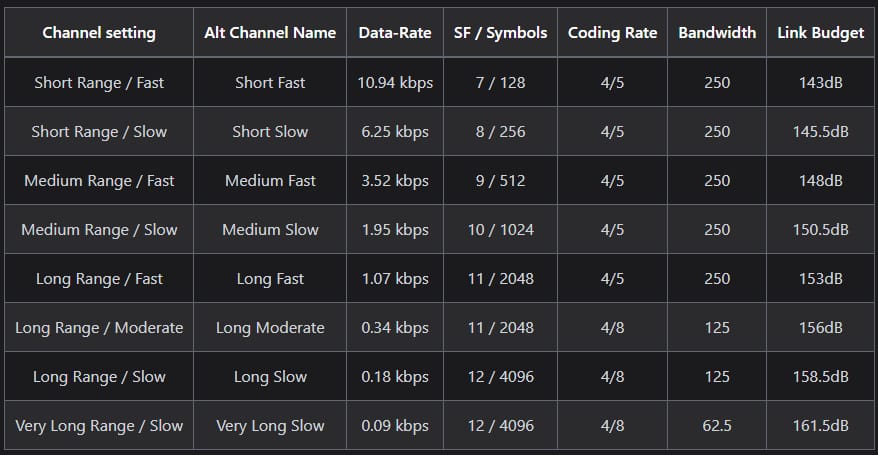Select the 0.18 kbps data-rate cell
The image size is (878, 455).
pyautogui.click(x=395, y=377)
